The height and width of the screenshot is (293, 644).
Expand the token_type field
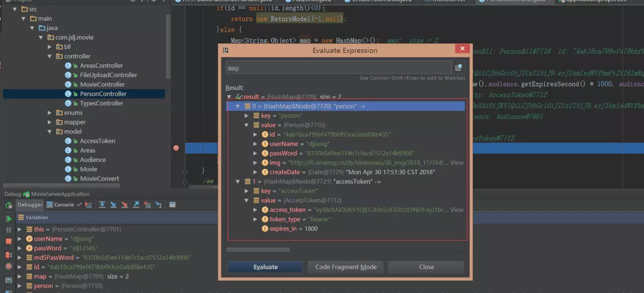pos(256,219)
